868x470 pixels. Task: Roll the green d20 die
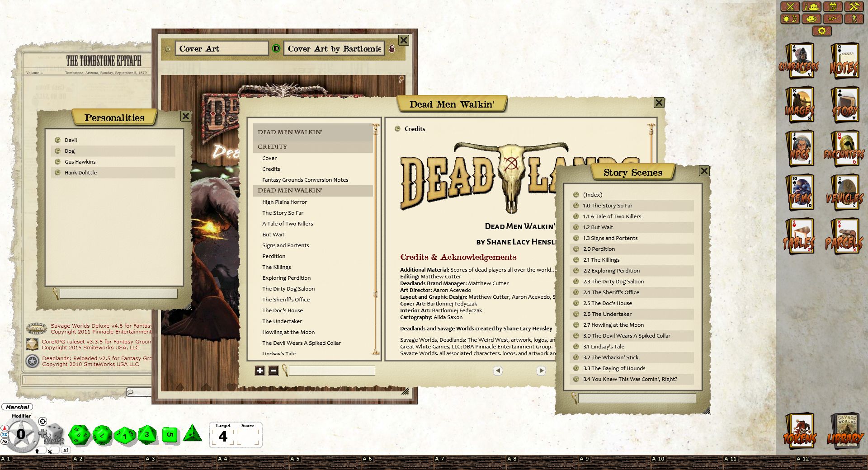coord(81,435)
